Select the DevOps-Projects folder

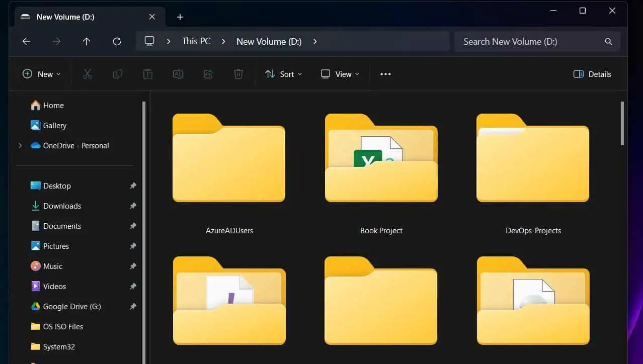click(x=533, y=174)
